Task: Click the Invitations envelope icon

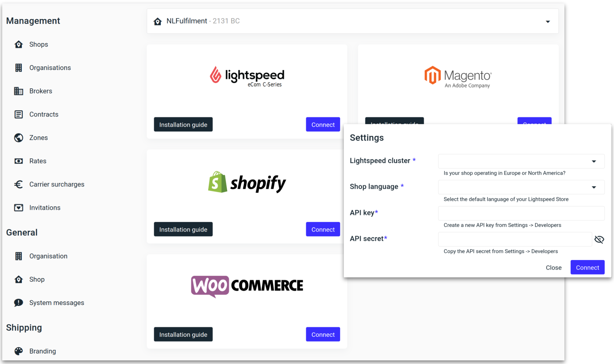Action: click(19, 208)
